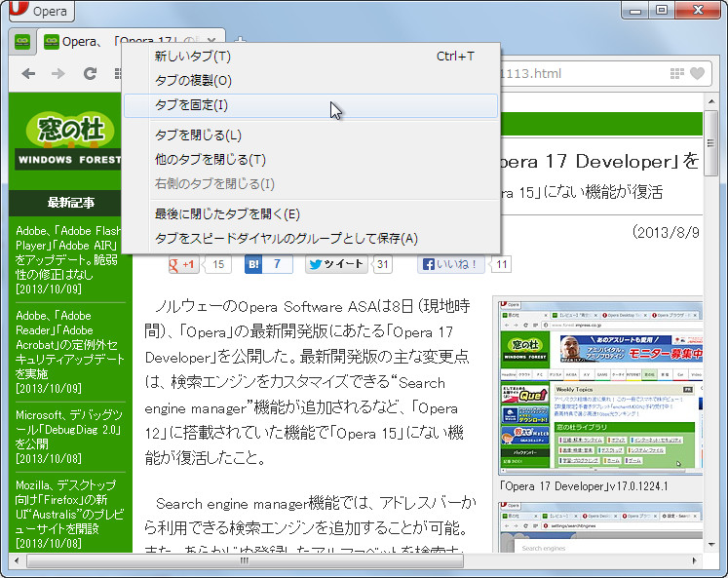Click the Facebook いいね！ button
The height and width of the screenshot is (578, 728).
coord(450,264)
